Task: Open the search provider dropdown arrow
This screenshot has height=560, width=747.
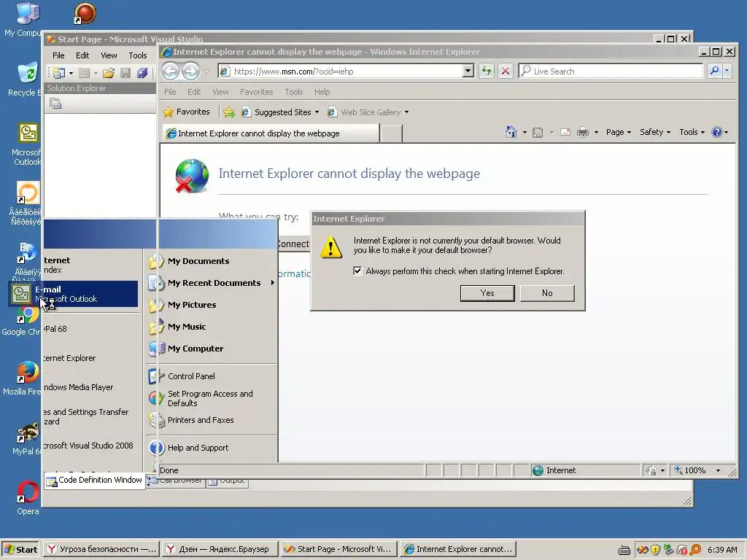Action: (x=727, y=71)
